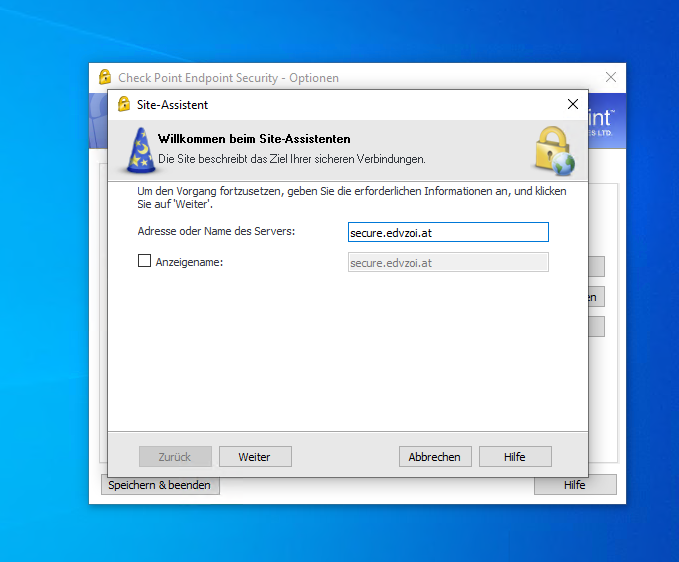Close the Site-Assistent dialog
The height and width of the screenshot is (562, 679).
click(x=573, y=104)
